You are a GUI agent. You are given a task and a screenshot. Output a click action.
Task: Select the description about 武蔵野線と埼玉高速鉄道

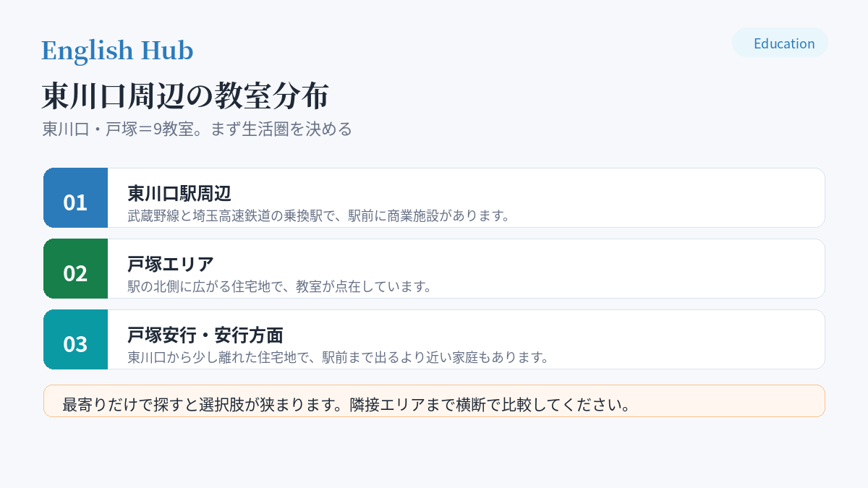tap(319, 215)
